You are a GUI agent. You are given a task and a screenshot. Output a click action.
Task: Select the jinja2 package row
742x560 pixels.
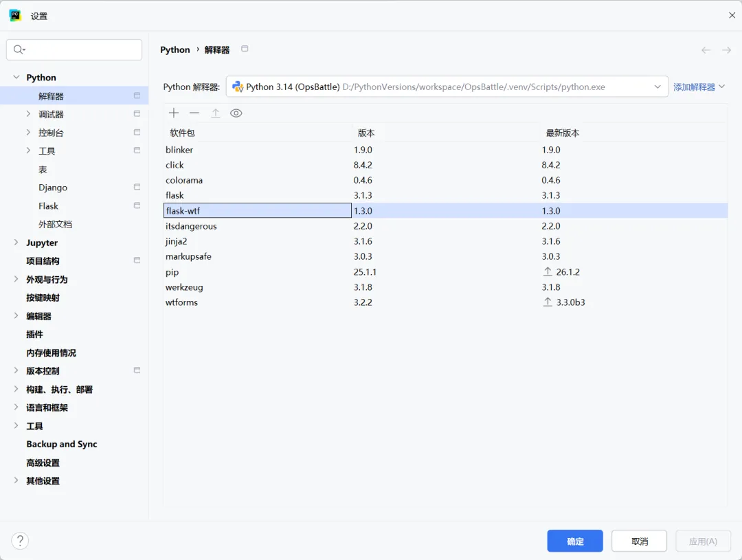(x=446, y=241)
